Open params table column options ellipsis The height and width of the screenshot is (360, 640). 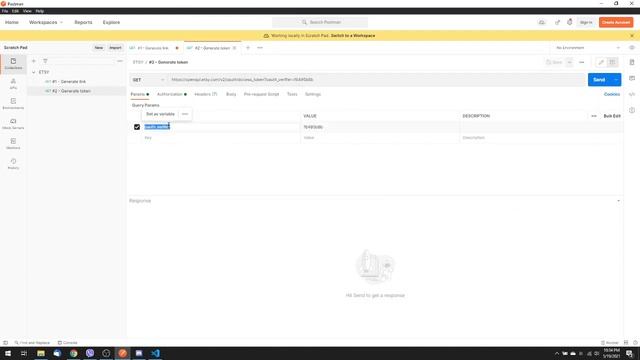pyautogui.click(x=594, y=116)
